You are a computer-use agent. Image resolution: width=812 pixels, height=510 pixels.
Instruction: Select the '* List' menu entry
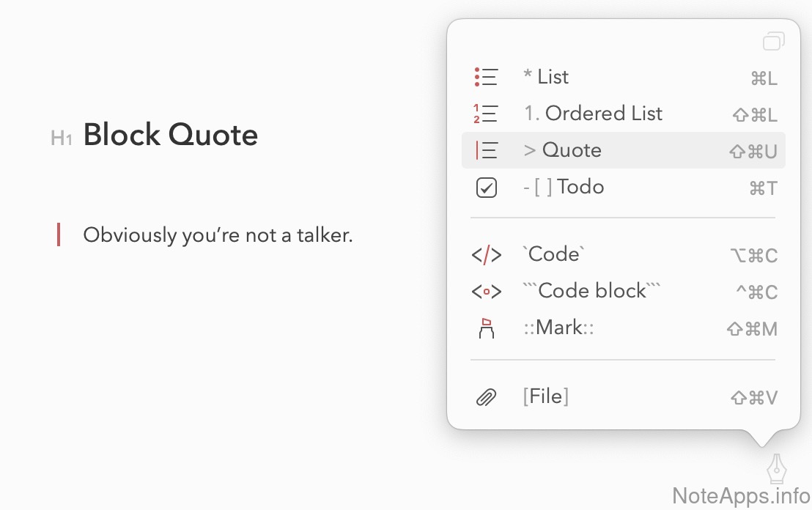point(546,77)
